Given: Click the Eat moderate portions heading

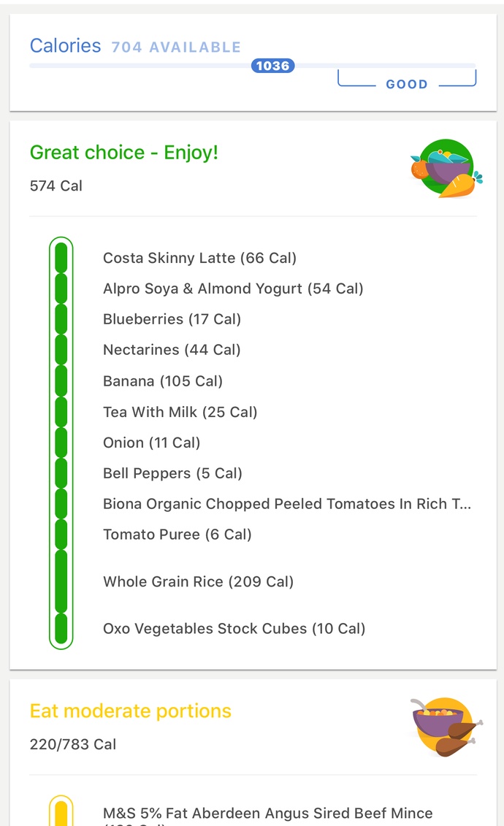Looking at the screenshot, I should tap(130, 711).
